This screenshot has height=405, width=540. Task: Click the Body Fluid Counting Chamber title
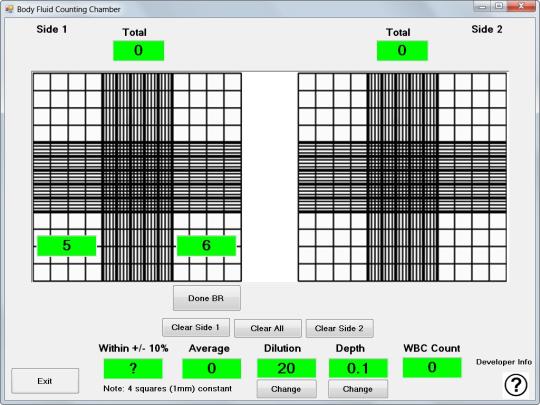coord(69,9)
